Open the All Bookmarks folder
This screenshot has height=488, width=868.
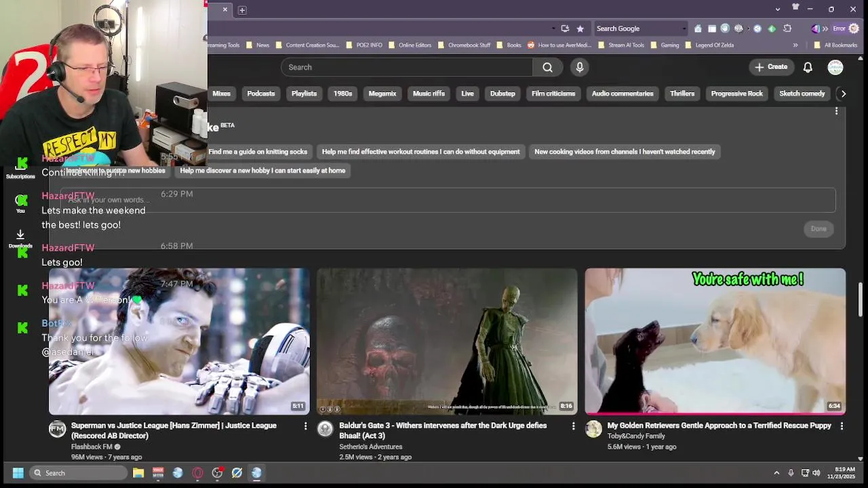coord(835,45)
